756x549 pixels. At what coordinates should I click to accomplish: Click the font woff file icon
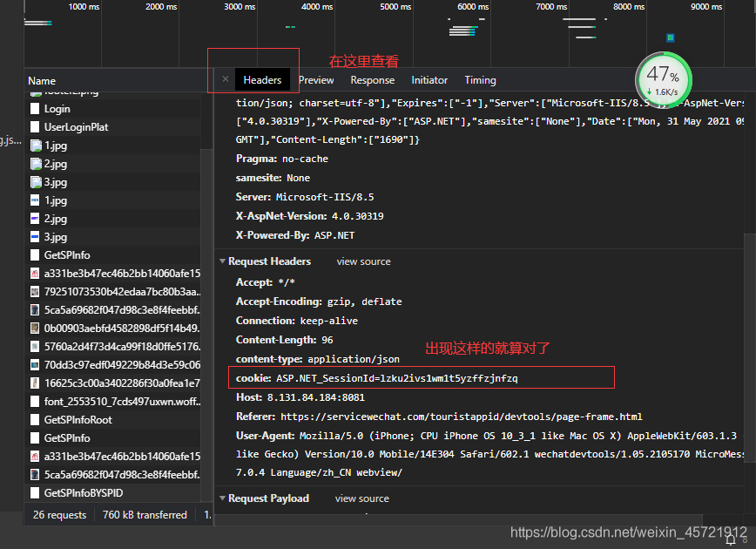pyautogui.click(x=35, y=402)
